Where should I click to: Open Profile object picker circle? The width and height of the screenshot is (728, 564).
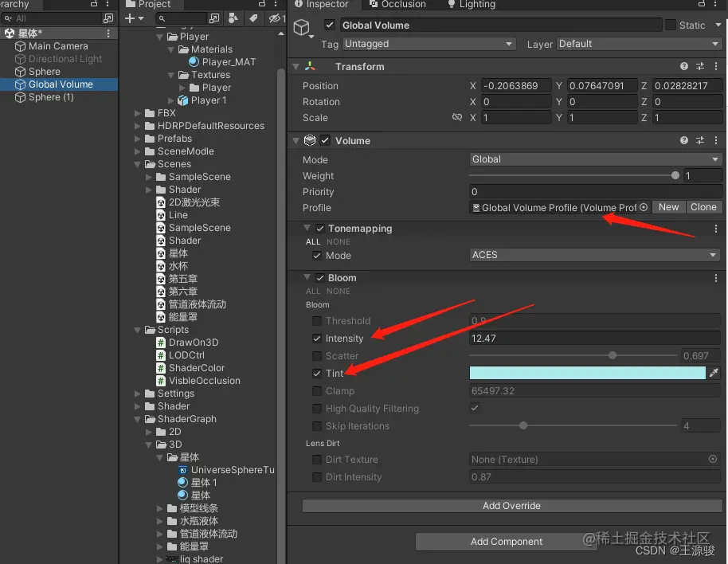pyautogui.click(x=644, y=207)
